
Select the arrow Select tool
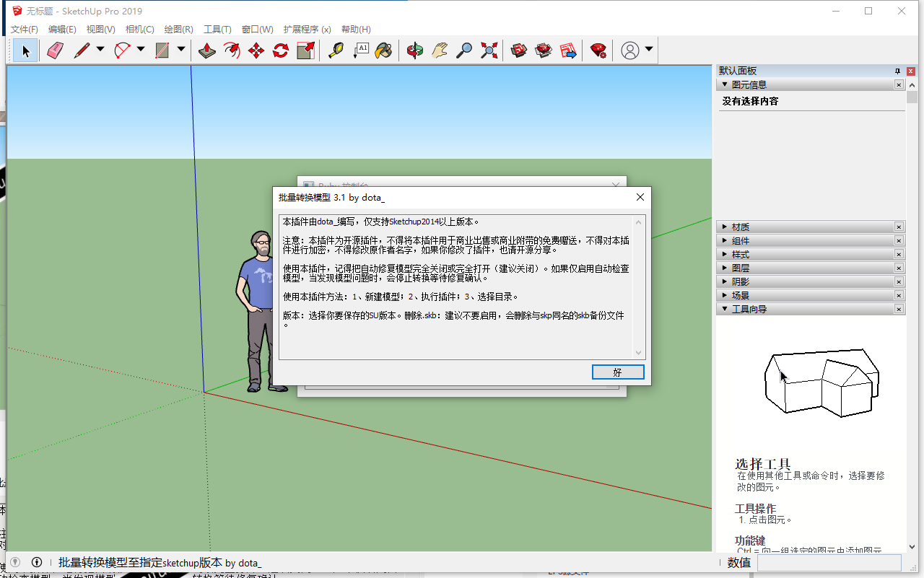click(26, 51)
